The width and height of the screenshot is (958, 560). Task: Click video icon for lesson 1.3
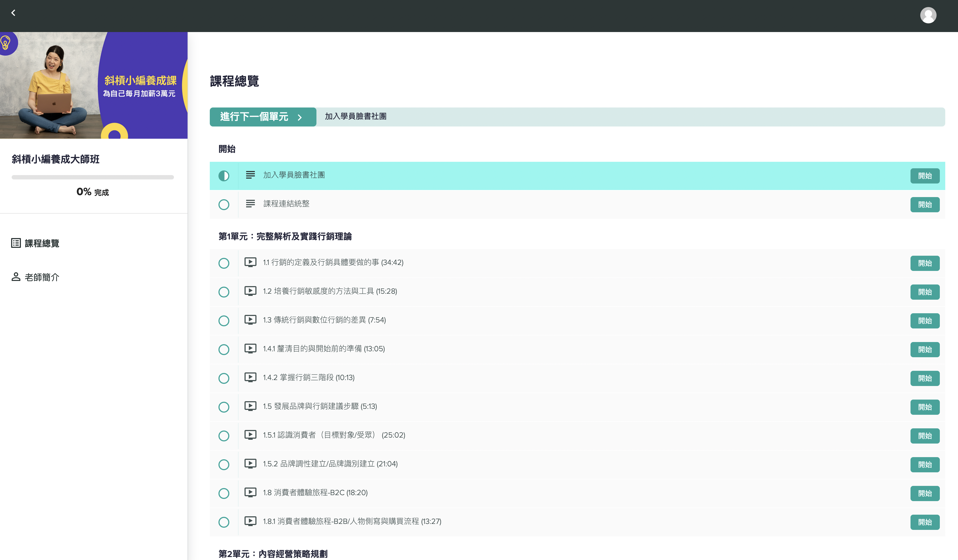coord(250,320)
